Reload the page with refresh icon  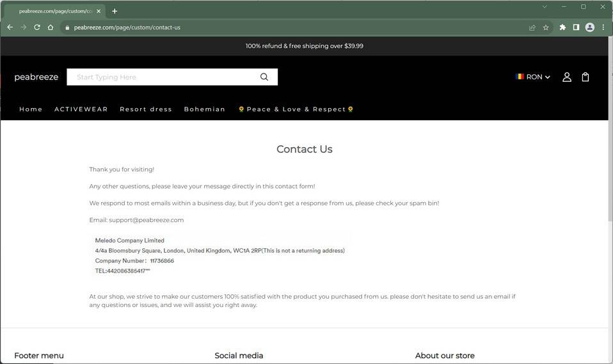point(36,28)
